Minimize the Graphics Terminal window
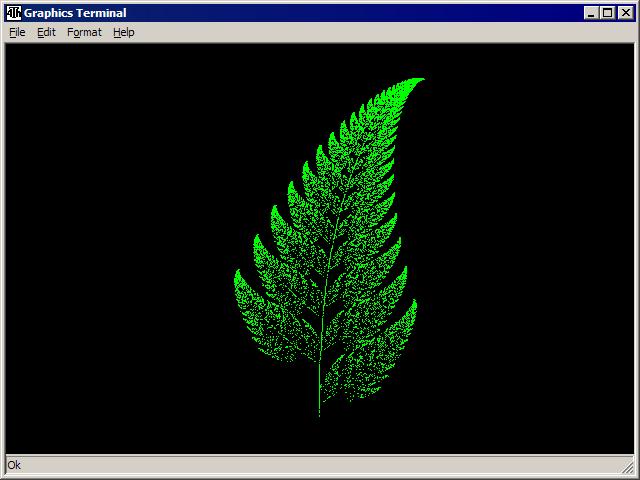The height and width of the screenshot is (480, 640). [591, 13]
